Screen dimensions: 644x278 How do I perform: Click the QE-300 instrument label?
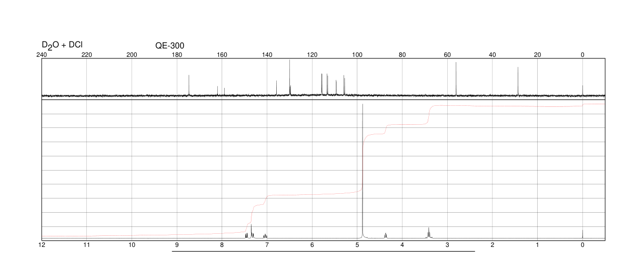[169, 46]
